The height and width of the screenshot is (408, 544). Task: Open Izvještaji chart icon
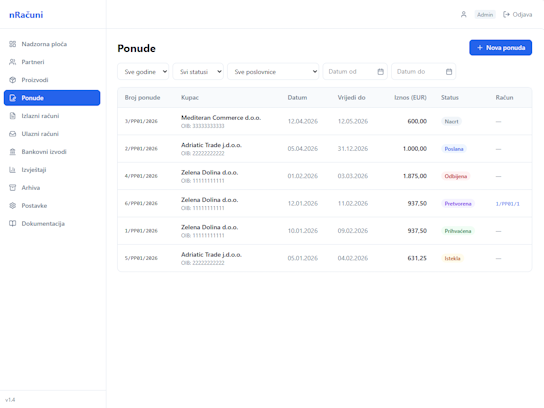12,170
